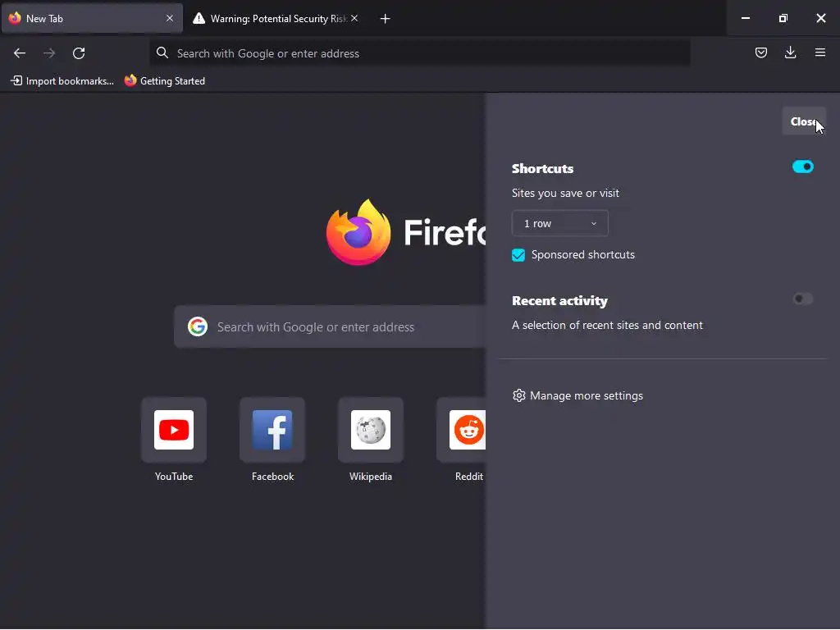This screenshot has width=840, height=630.
Task: Switch to the New Tab tab
Action: point(92,18)
